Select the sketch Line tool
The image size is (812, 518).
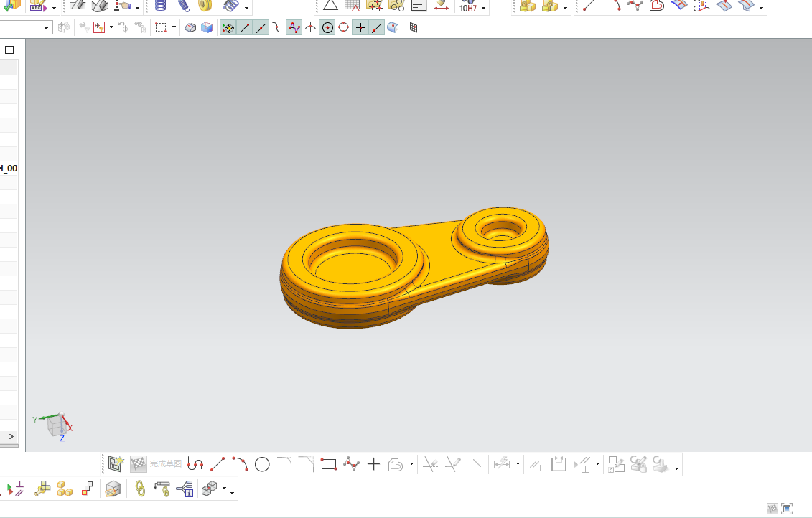tap(218, 464)
